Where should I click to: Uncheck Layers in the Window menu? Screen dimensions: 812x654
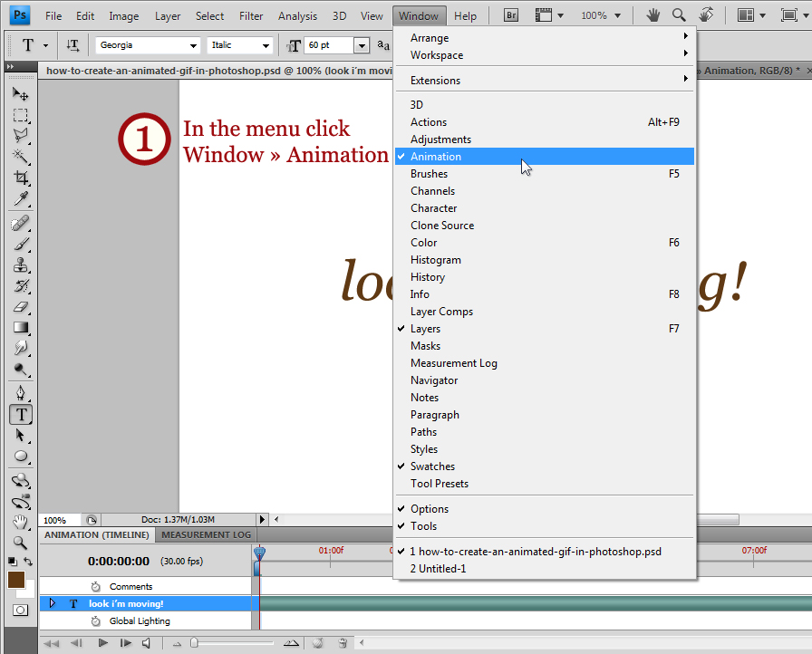coord(425,329)
